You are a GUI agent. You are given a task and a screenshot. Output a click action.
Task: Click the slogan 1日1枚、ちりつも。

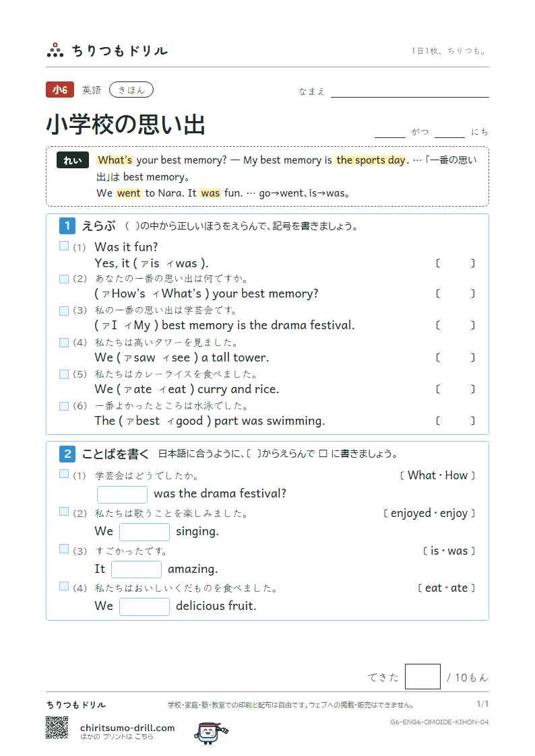(449, 50)
